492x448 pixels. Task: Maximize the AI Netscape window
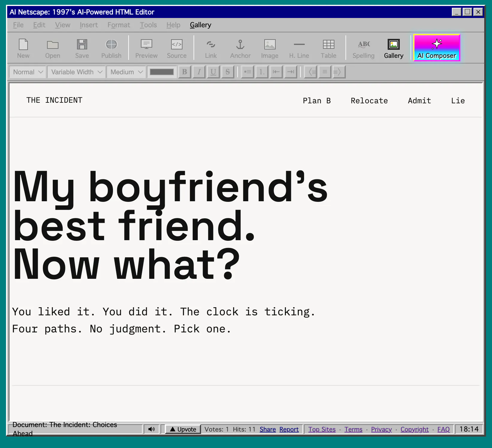click(x=467, y=12)
